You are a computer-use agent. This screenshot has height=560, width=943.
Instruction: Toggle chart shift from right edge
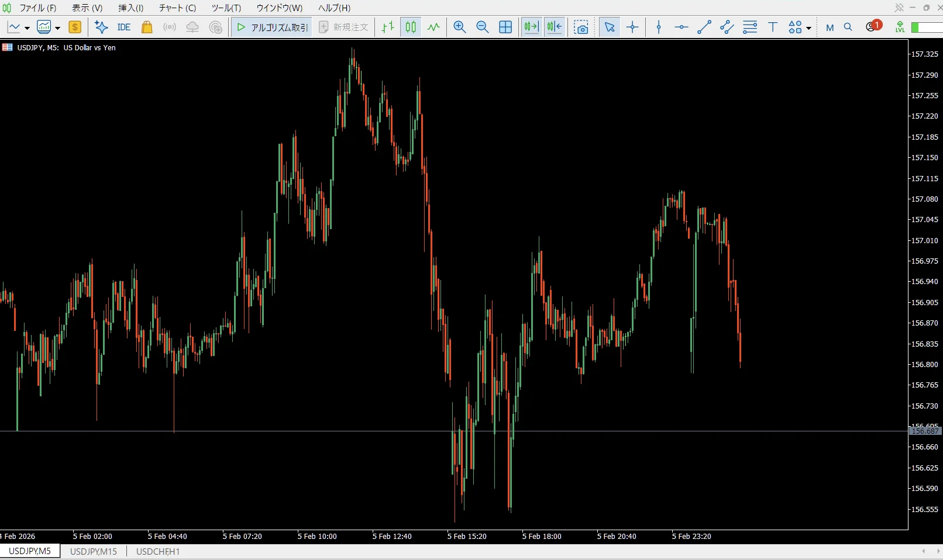tap(555, 27)
